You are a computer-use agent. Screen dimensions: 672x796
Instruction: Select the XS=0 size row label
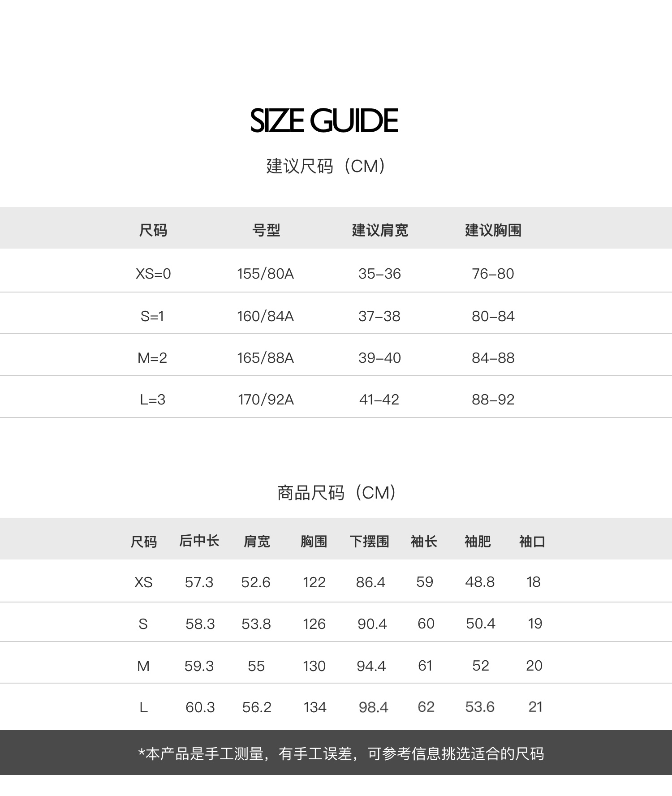click(153, 274)
